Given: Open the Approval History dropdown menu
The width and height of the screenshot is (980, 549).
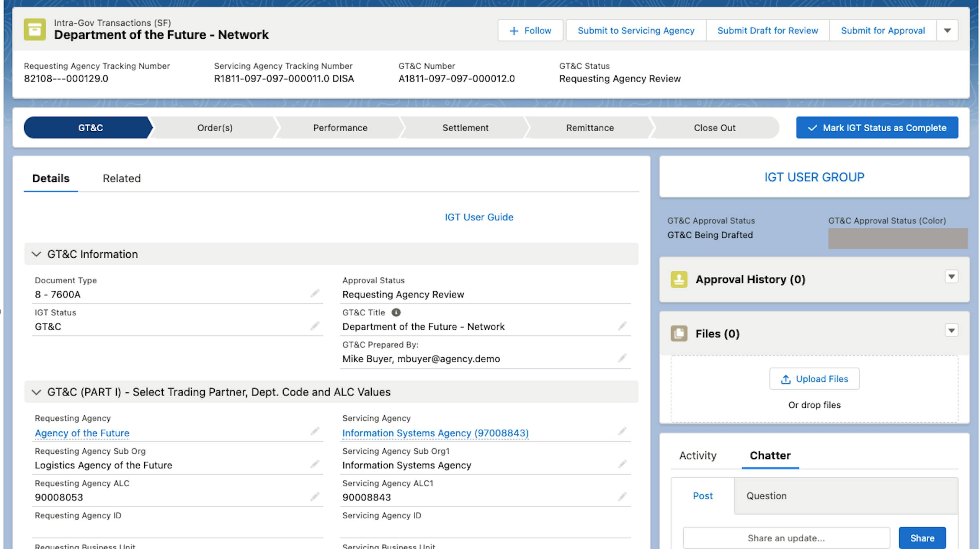Looking at the screenshot, I should tap(951, 276).
